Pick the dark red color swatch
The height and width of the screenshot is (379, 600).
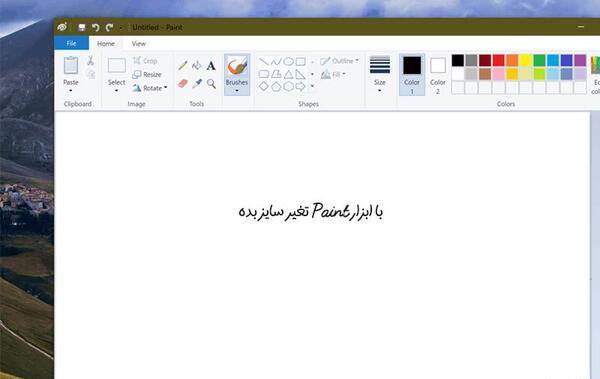coord(485,60)
